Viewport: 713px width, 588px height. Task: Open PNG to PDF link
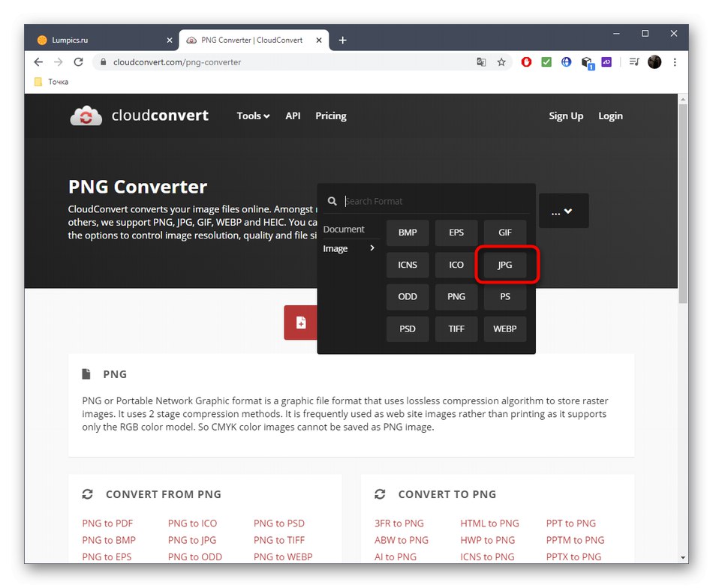pyautogui.click(x=107, y=523)
